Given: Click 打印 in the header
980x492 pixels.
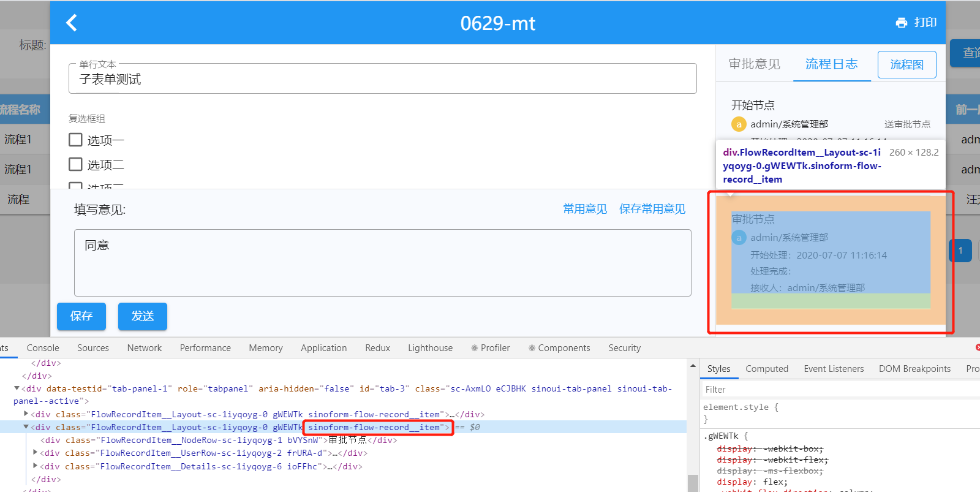Looking at the screenshot, I should [925, 23].
